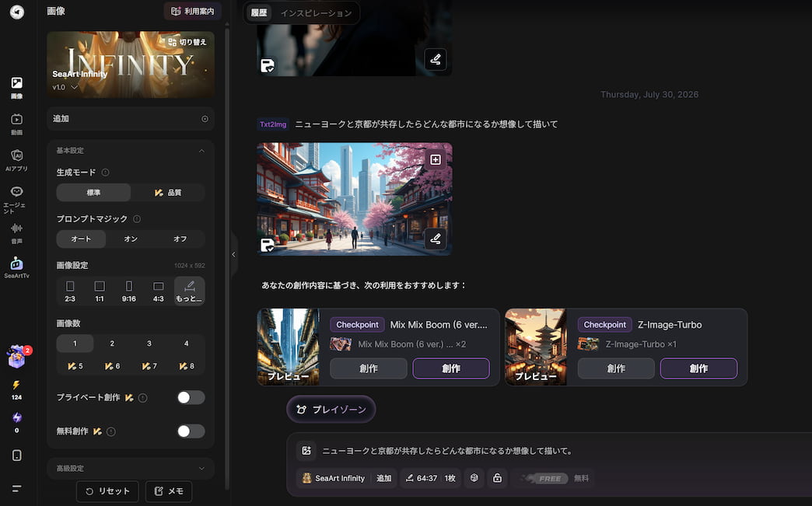Select 標準 generation mode

click(94, 193)
